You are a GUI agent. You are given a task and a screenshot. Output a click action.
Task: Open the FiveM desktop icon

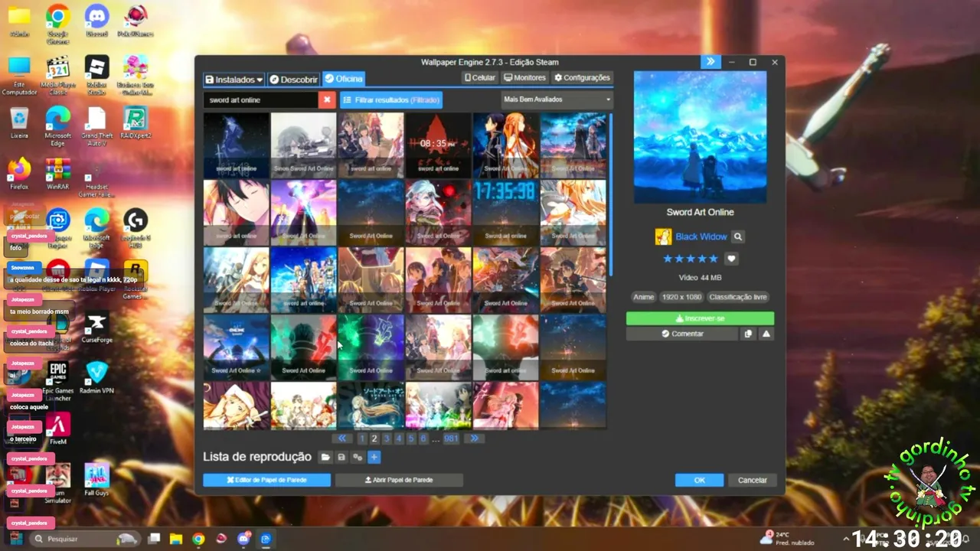point(57,429)
